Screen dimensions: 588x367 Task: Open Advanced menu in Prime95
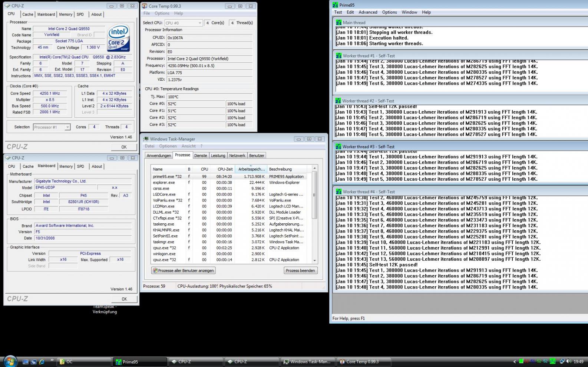coord(368,12)
